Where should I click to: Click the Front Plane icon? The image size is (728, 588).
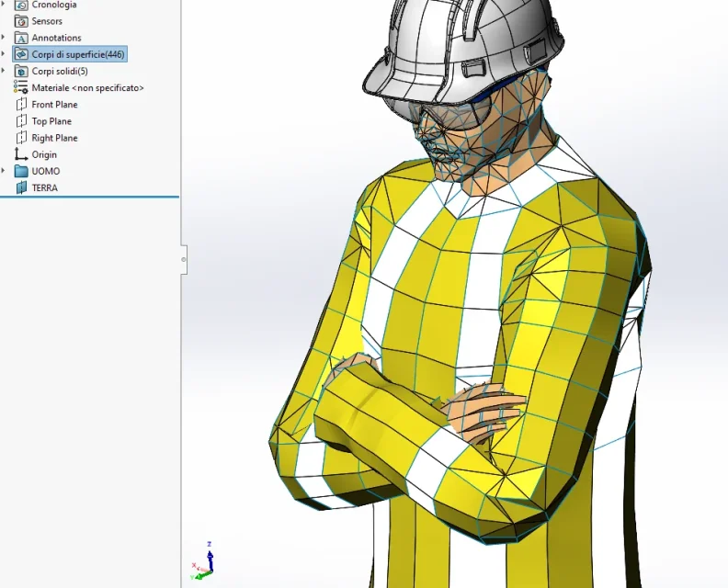[x=21, y=105]
